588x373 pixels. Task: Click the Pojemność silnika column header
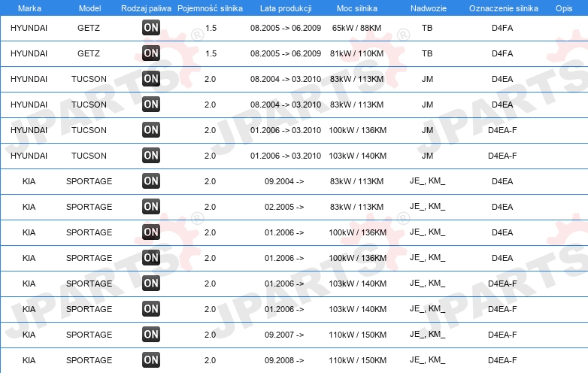(x=210, y=8)
